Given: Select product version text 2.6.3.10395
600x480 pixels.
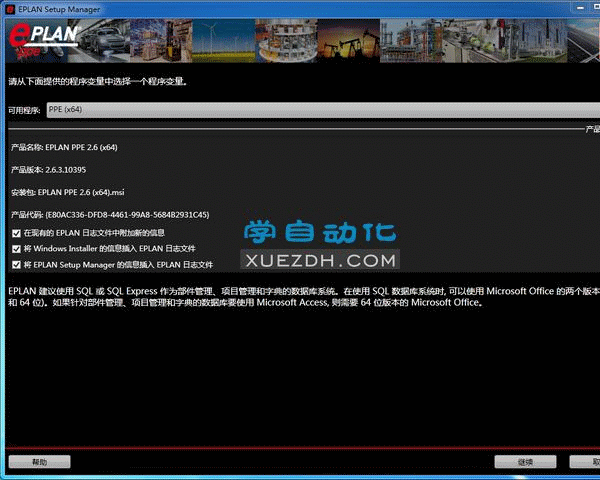Looking at the screenshot, I should [x=65, y=170].
